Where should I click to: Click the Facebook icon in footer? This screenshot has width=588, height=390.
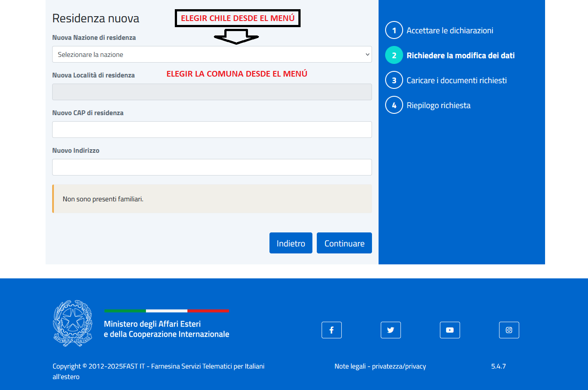tap(331, 330)
